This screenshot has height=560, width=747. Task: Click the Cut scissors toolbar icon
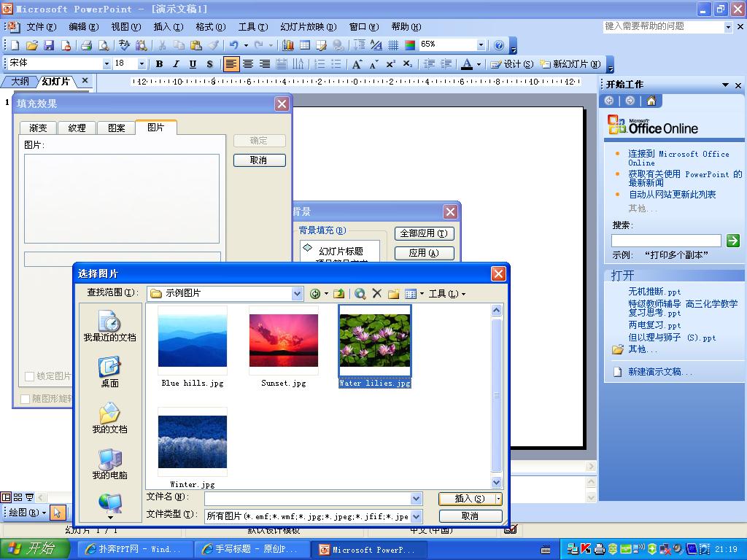[163, 45]
